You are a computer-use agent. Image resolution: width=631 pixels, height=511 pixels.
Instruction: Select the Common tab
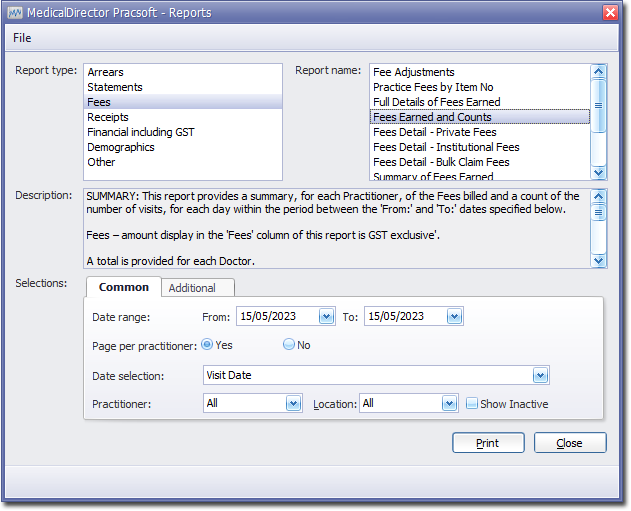[x=124, y=287]
